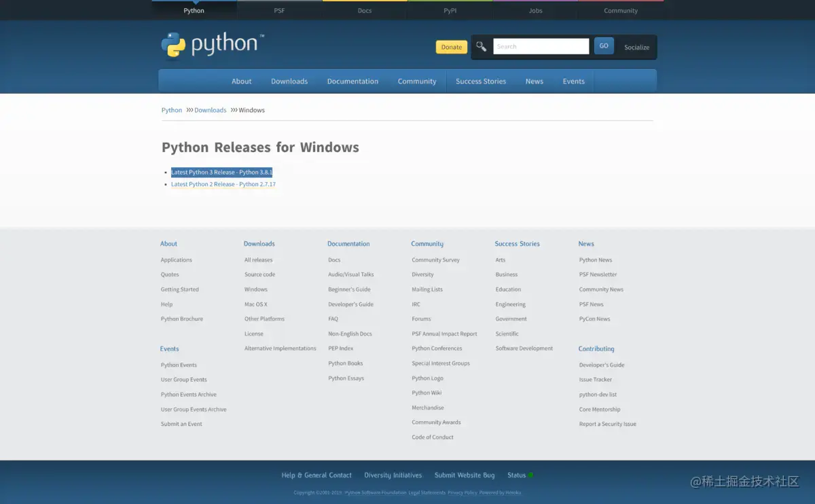The image size is (815, 504).
Task: Open footer PEP Index link
Action: tap(341, 348)
